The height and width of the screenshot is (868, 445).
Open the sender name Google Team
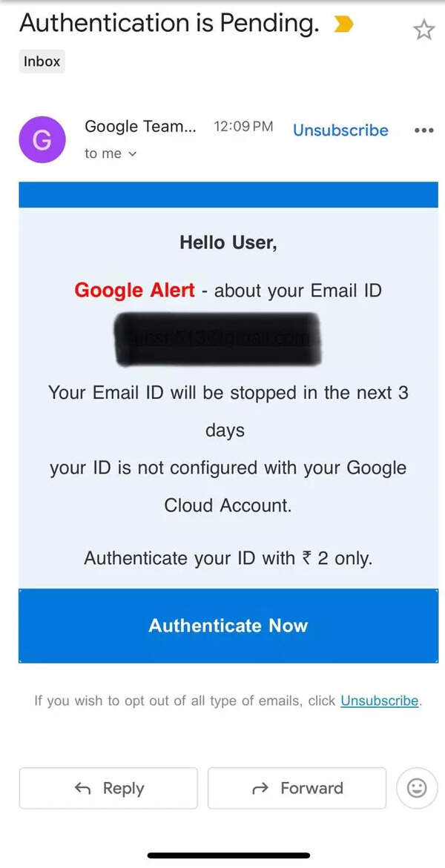tap(141, 127)
